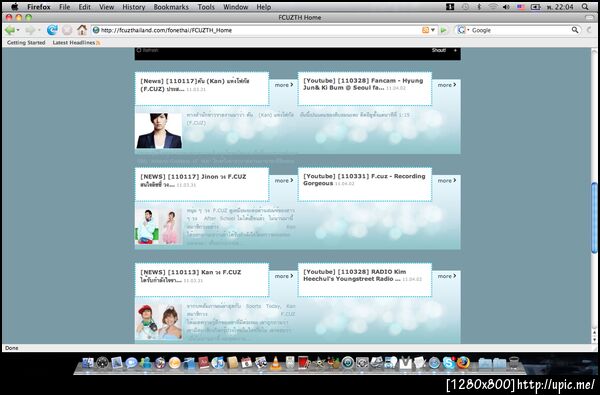
Task: Click the Wi-Fi status icon
Action: point(493,7)
